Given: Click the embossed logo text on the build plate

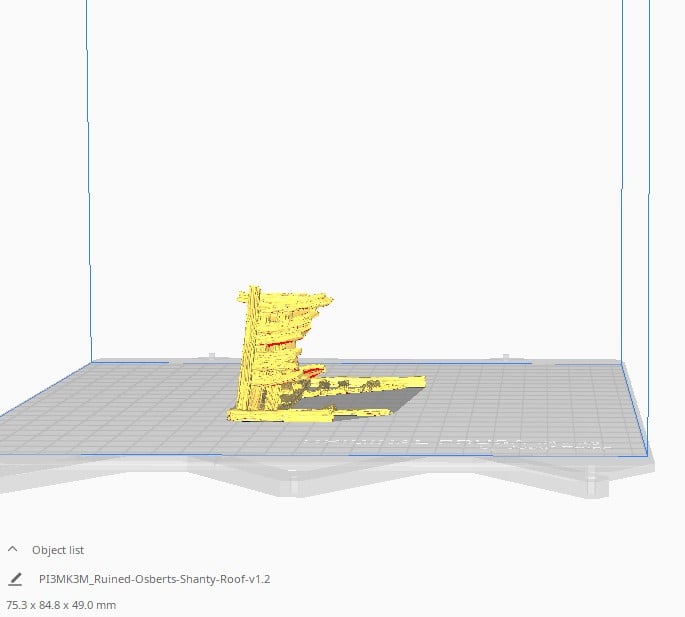Looking at the screenshot, I should pos(450,441).
